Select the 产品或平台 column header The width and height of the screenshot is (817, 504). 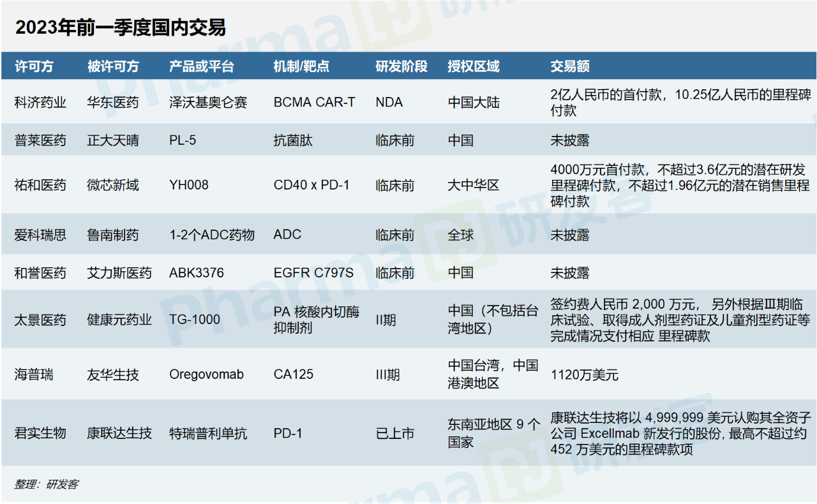(202, 66)
